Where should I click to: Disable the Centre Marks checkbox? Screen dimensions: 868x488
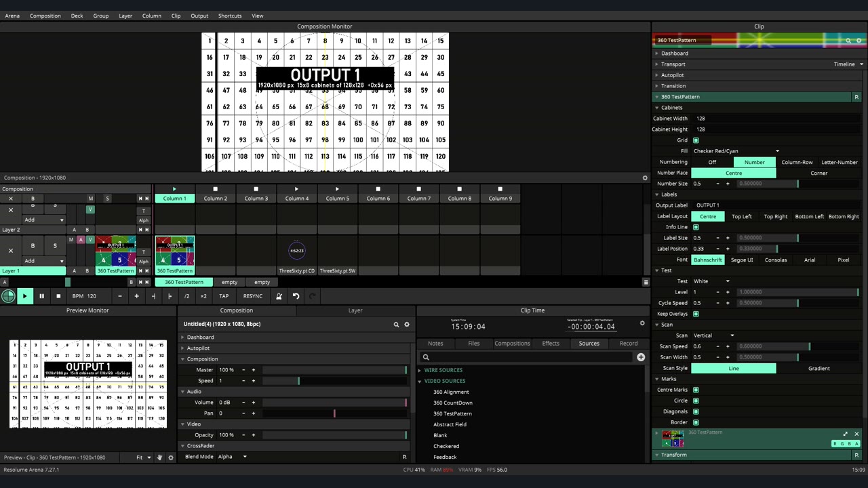coord(696,390)
